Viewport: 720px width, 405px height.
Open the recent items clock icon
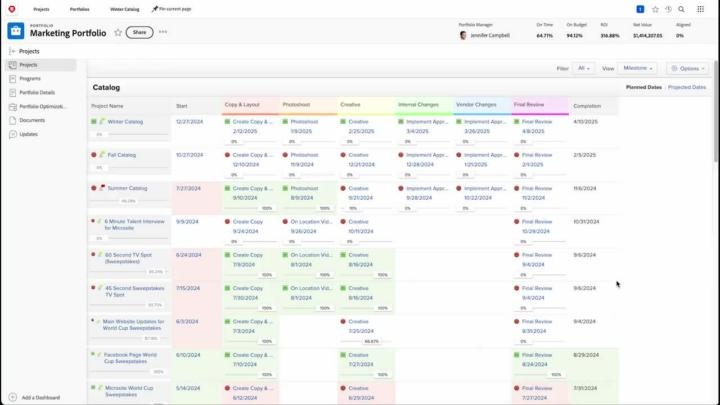pyautogui.click(x=669, y=9)
